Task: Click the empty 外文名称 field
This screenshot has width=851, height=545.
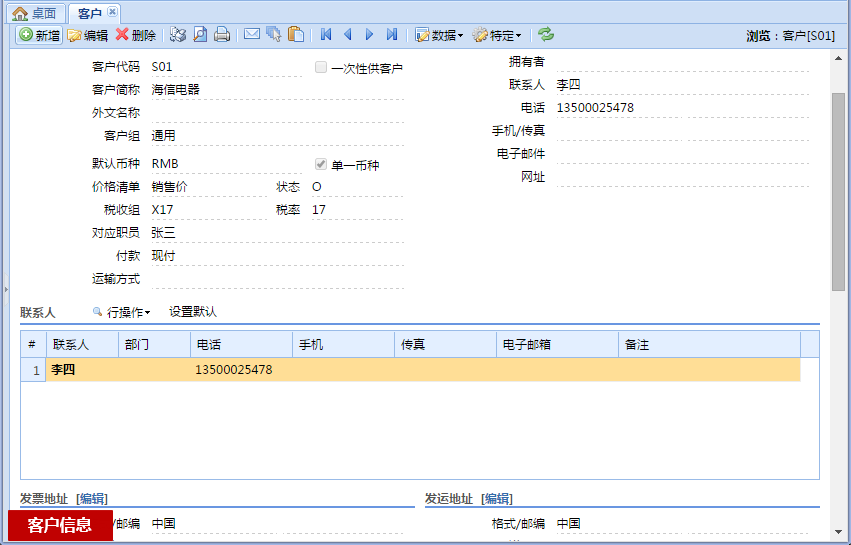Action: [277, 113]
